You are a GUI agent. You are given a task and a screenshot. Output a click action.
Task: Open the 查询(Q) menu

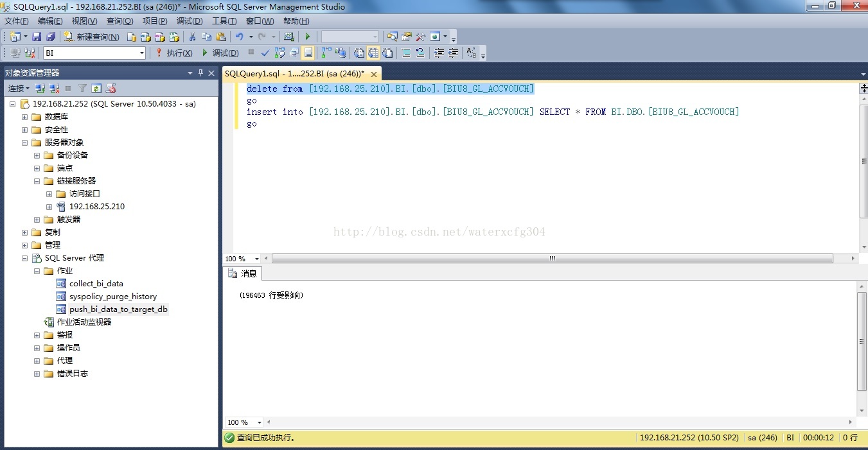[120, 21]
